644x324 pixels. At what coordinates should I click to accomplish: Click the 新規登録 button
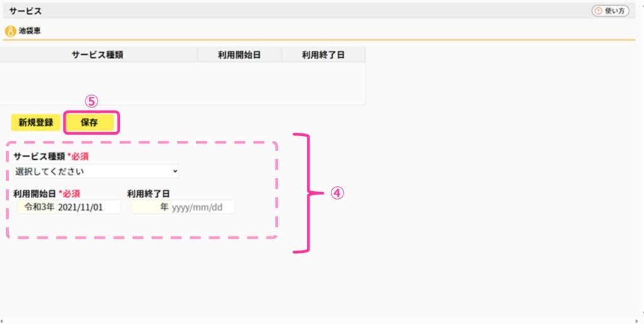coord(36,123)
